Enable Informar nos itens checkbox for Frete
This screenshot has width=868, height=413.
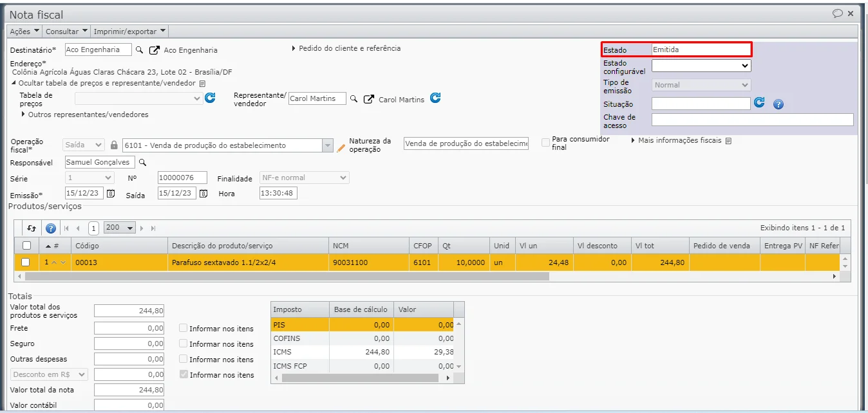tap(184, 328)
